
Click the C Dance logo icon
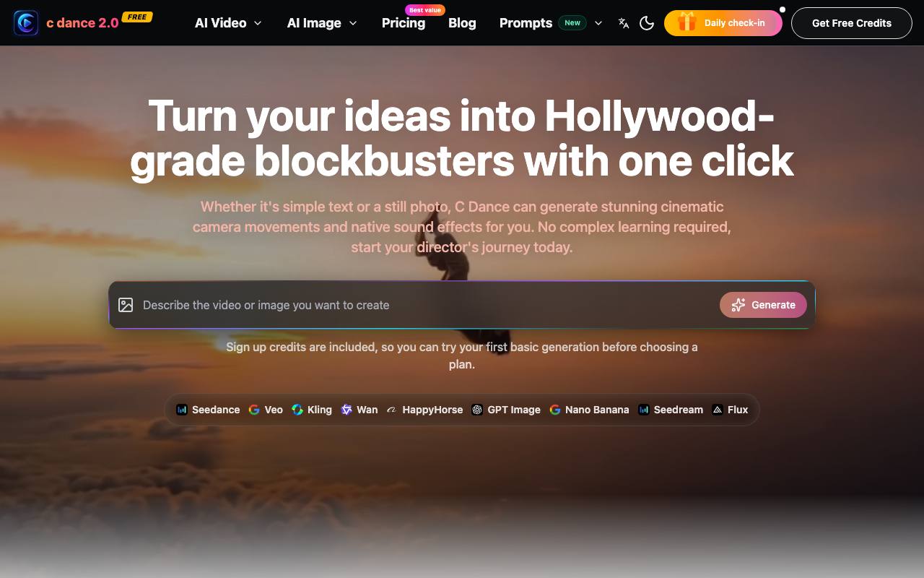(x=26, y=23)
